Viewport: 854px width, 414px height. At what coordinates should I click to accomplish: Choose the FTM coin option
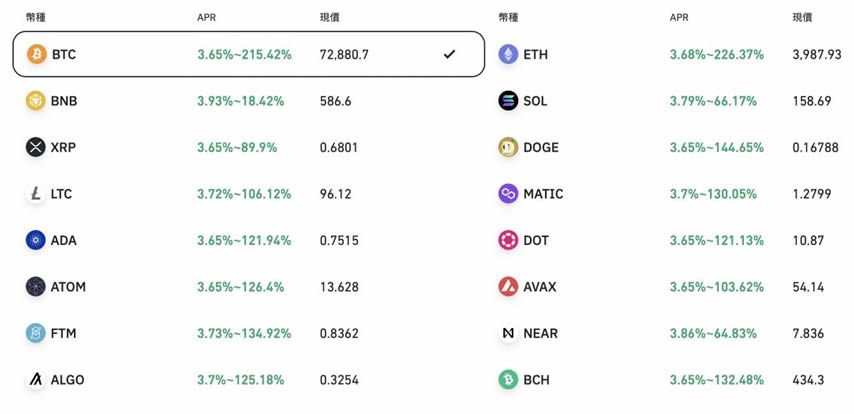click(x=63, y=333)
